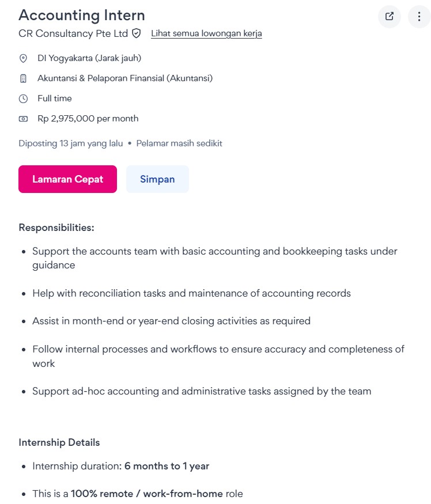Open the Lihat semua lowongan kerja link
Screen dimensions: 431x504
click(x=206, y=33)
